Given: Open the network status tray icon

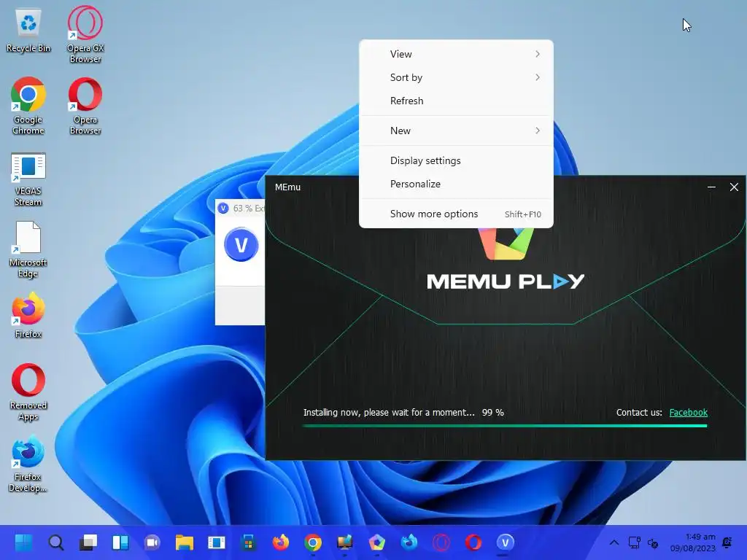Looking at the screenshot, I should tap(634, 542).
